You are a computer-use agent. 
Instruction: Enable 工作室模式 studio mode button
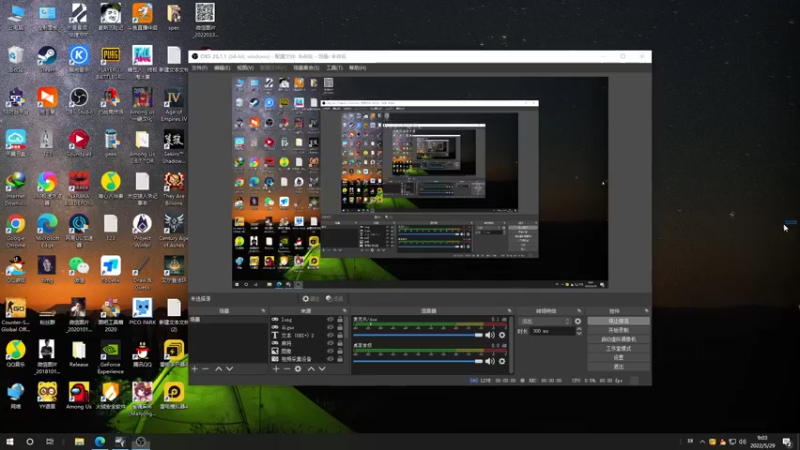[618, 348]
